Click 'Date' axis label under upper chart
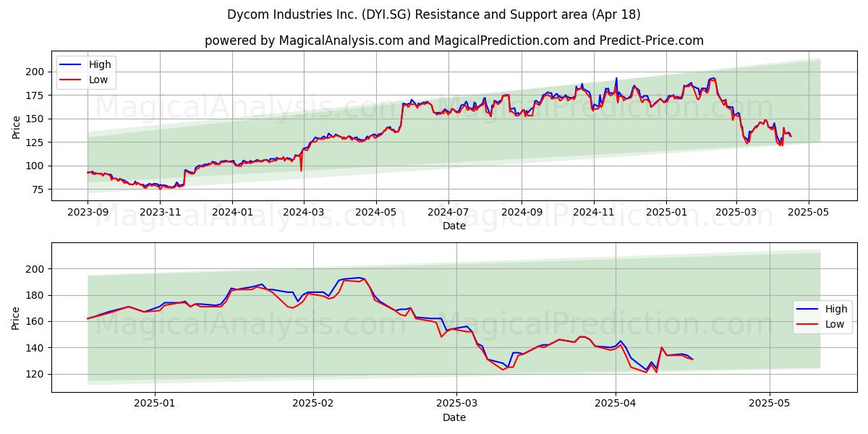The image size is (868, 434). [x=454, y=226]
